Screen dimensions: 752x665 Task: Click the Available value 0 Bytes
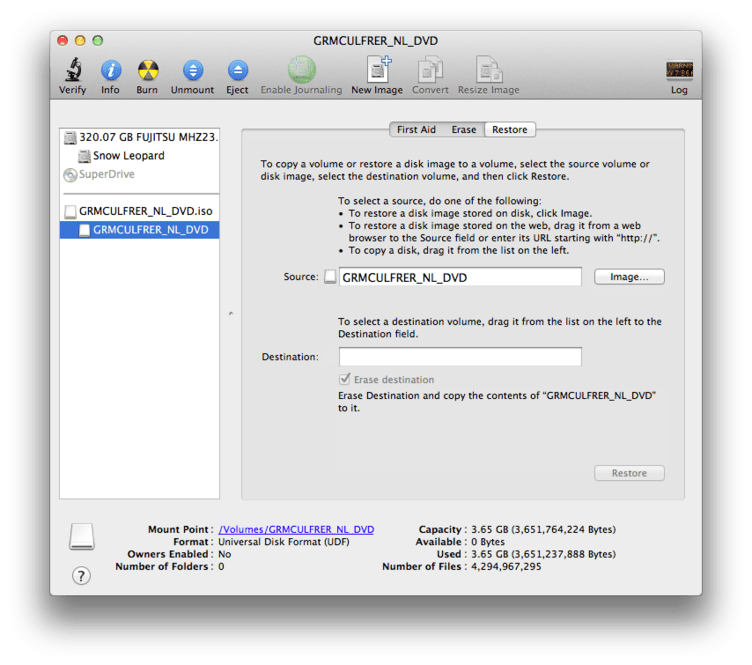point(488,542)
